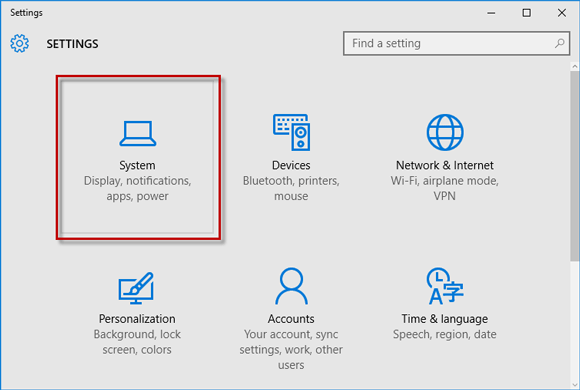Open the Devices keyboard and speaker icon
Viewport: 580px width, 390px height.
click(291, 132)
